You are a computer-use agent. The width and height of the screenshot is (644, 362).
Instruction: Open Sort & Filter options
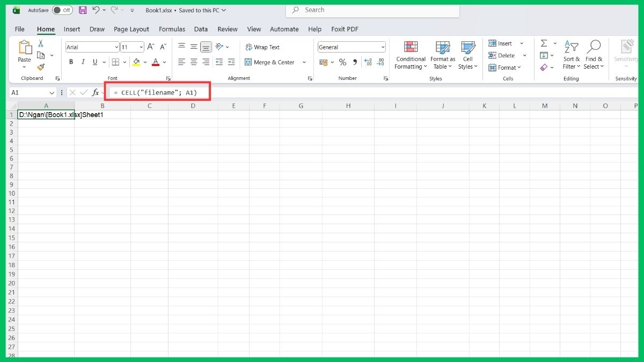click(x=571, y=55)
